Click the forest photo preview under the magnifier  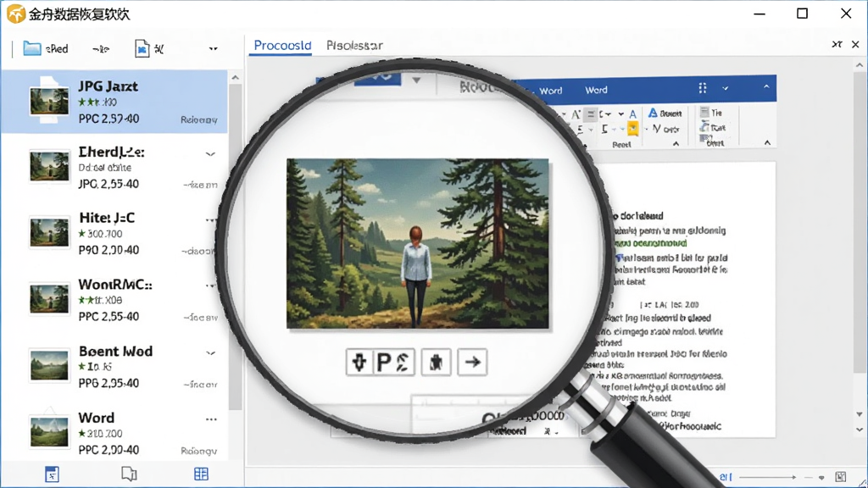tap(418, 243)
